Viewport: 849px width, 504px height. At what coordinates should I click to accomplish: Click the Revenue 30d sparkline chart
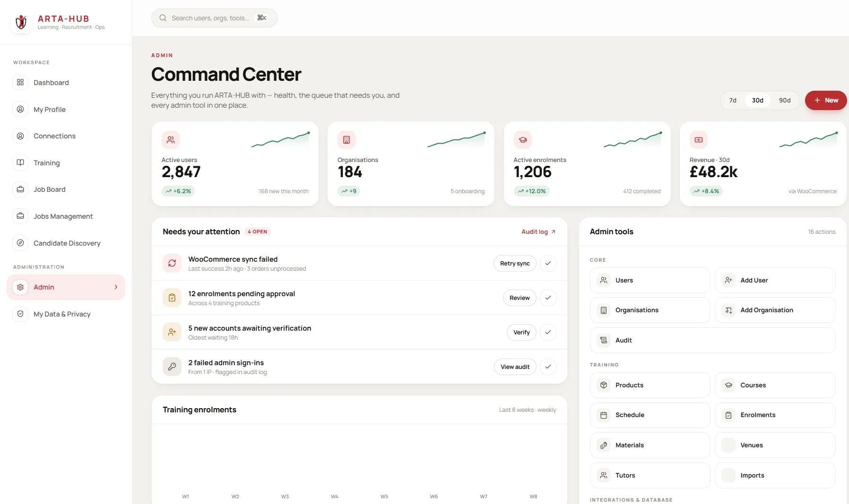[x=809, y=140]
